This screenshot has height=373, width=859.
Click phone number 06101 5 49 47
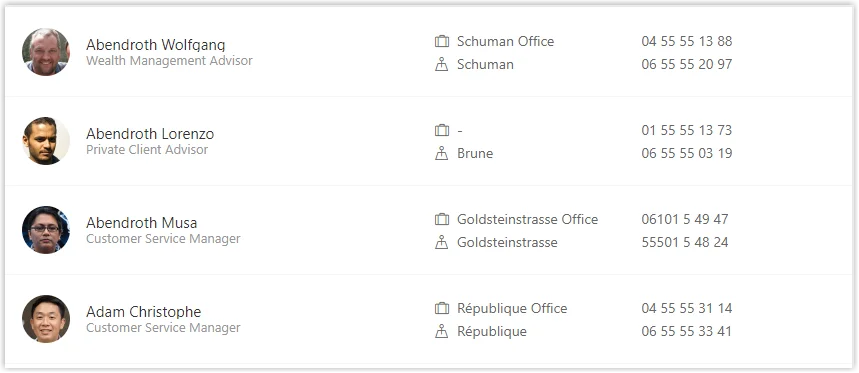coord(685,220)
